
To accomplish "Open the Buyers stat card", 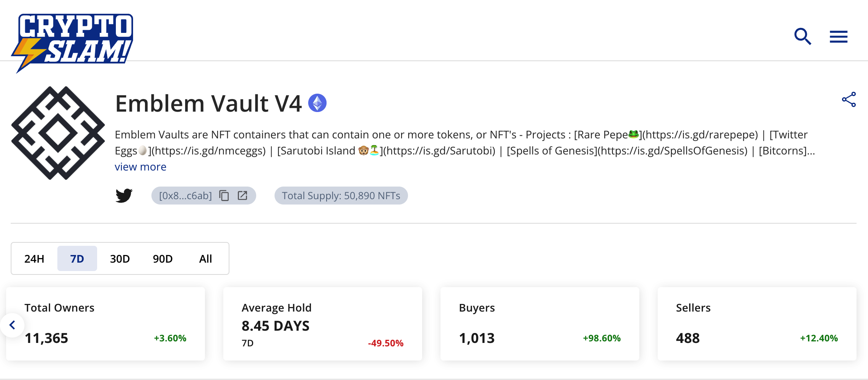I will pos(540,323).
